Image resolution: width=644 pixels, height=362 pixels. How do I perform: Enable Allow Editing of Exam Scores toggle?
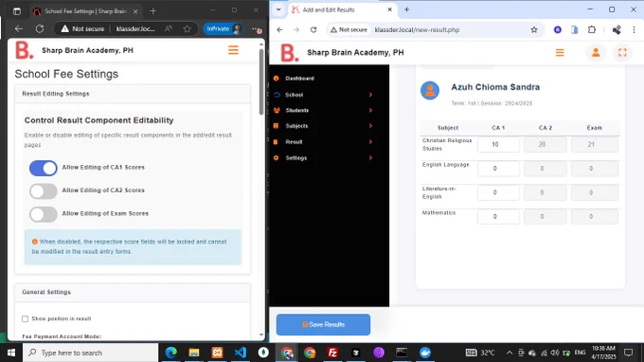tap(44, 214)
